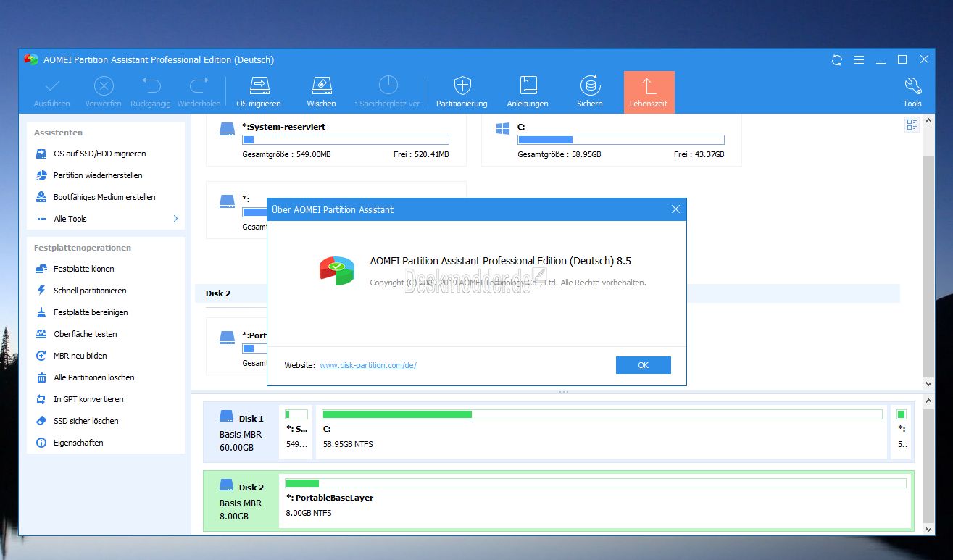Close the Über AOMEI Partition Assistant dialog

(x=675, y=209)
